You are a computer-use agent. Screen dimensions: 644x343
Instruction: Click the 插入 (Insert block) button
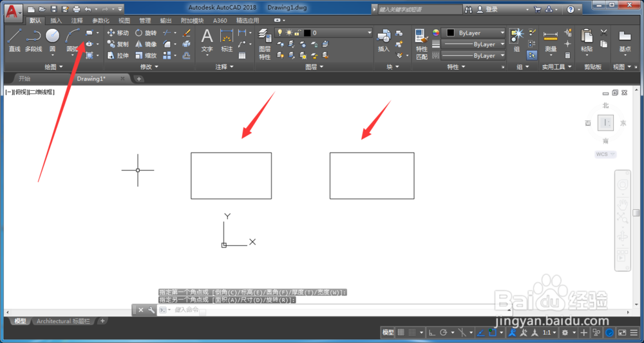pyautogui.click(x=384, y=40)
